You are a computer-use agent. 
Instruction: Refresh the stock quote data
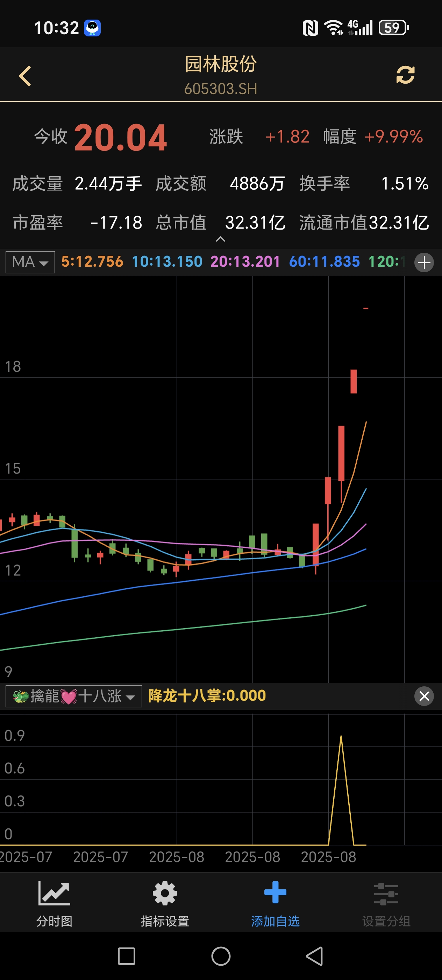(x=405, y=75)
